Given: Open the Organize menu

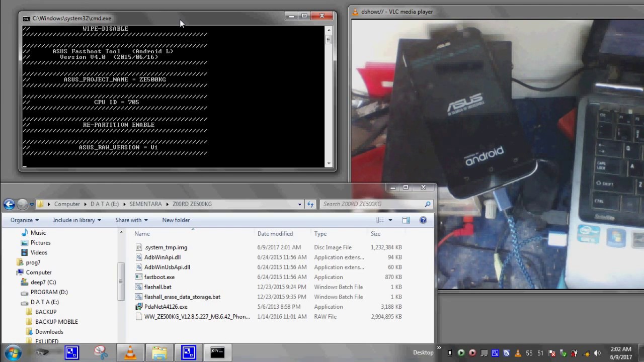Looking at the screenshot, I should tap(24, 220).
